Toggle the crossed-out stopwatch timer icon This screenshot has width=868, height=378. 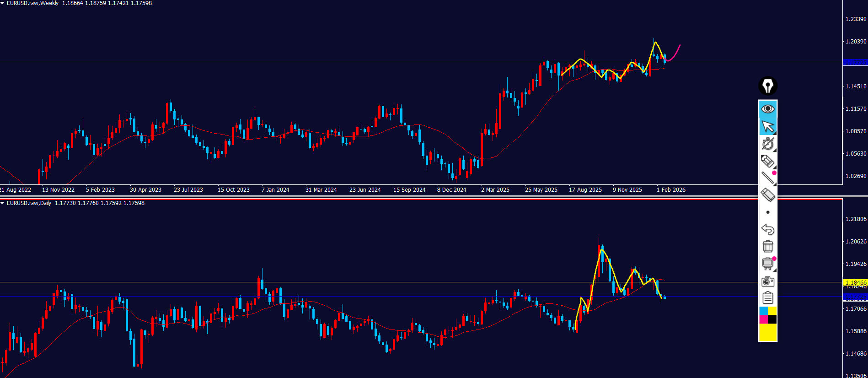pyautogui.click(x=768, y=144)
